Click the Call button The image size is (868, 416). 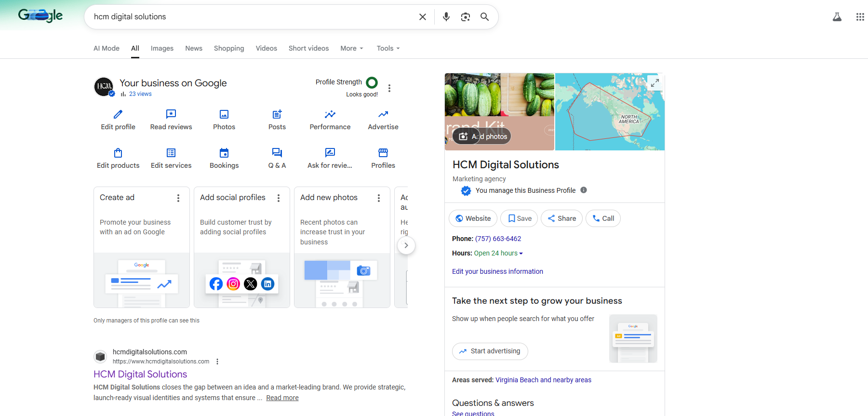[x=603, y=218]
